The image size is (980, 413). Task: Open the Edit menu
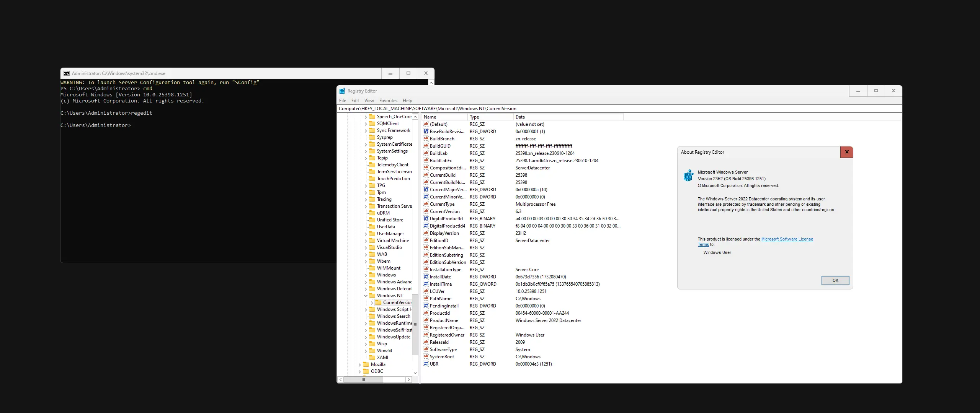click(x=355, y=101)
